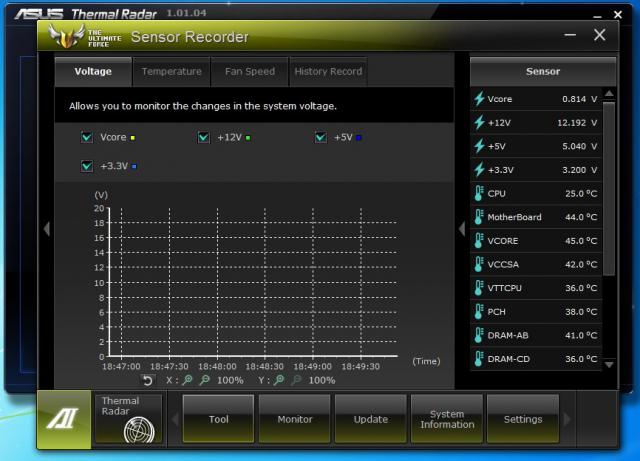Screen dimensions: 640x461
Task: Open the Tool menu button
Action: pos(218,419)
